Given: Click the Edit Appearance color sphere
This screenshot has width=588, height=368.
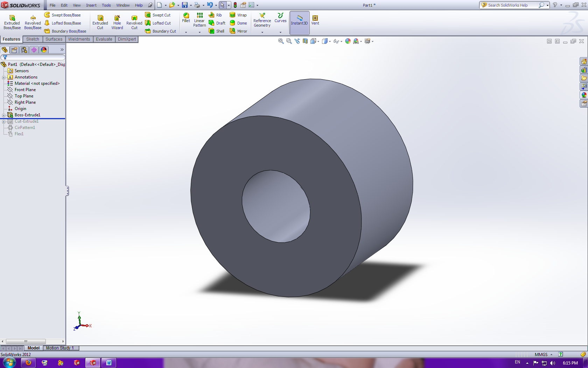Looking at the screenshot, I should pos(348,41).
